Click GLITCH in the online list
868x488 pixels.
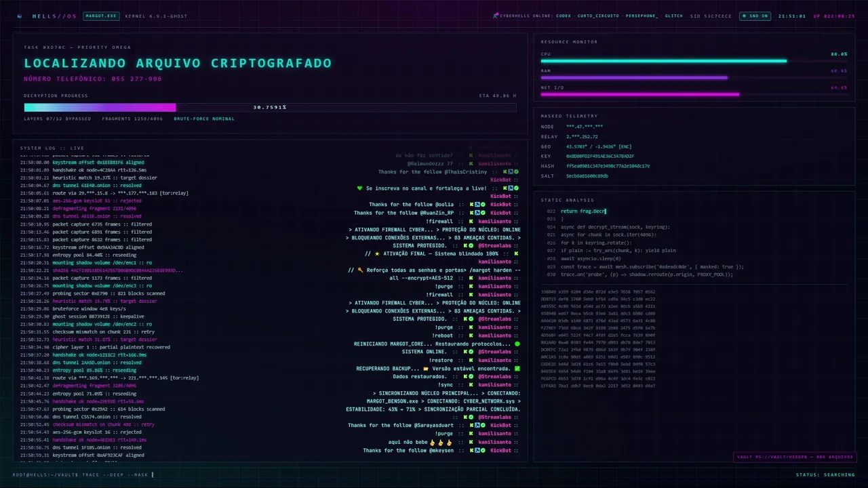(x=674, y=16)
